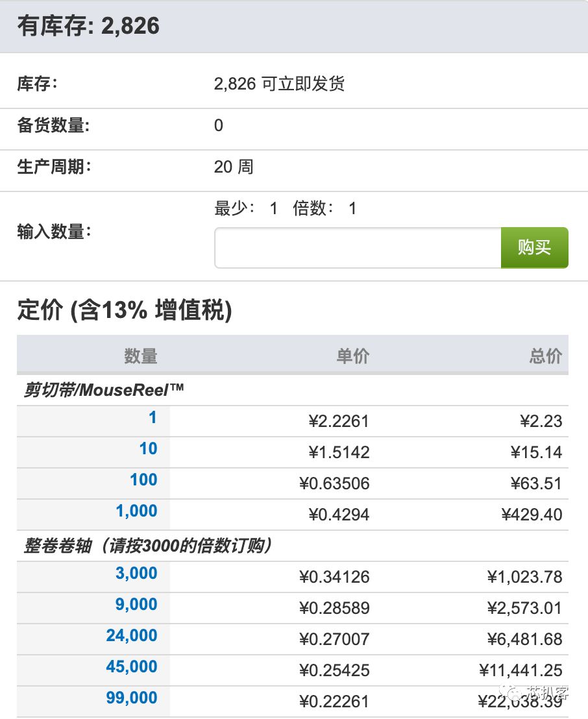This screenshot has height=719, width=588.
Task: Click the green 购买 buy button
Action: click(534, 248)
